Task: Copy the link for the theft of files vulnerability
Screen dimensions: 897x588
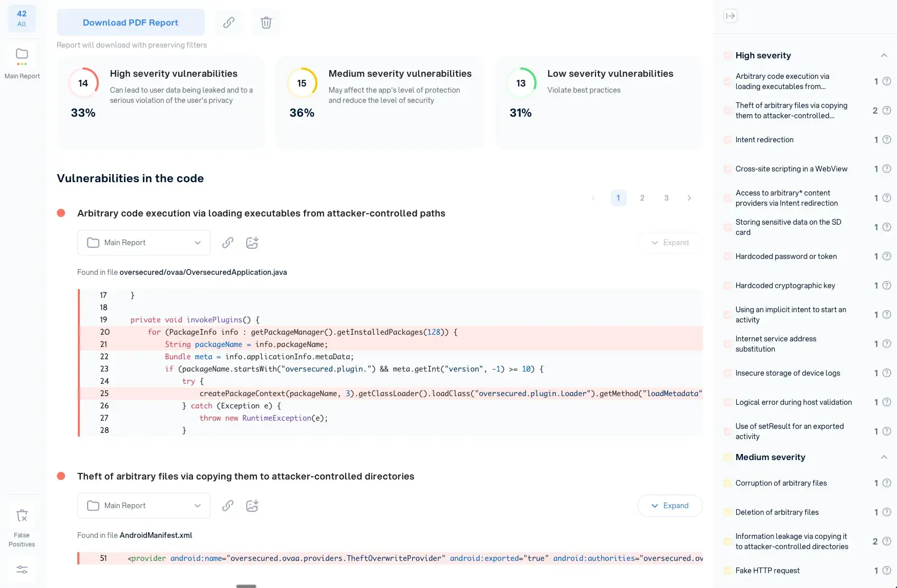Action: (x=227, y=506)
